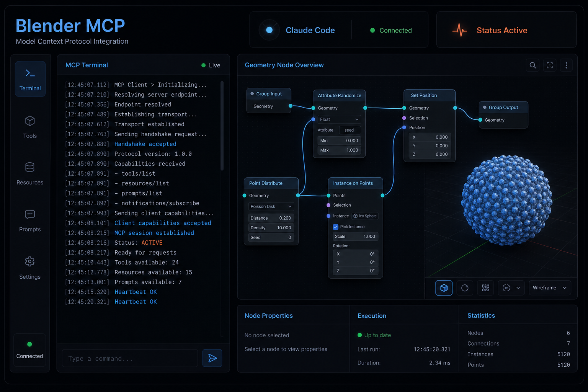
Task: Open the Prompts sidebar section
Action: coord(30,221)
